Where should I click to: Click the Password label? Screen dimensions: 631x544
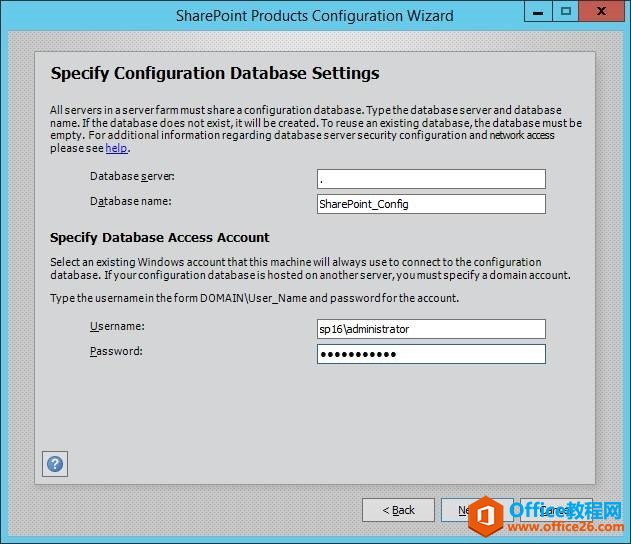[x=116, y=351]
